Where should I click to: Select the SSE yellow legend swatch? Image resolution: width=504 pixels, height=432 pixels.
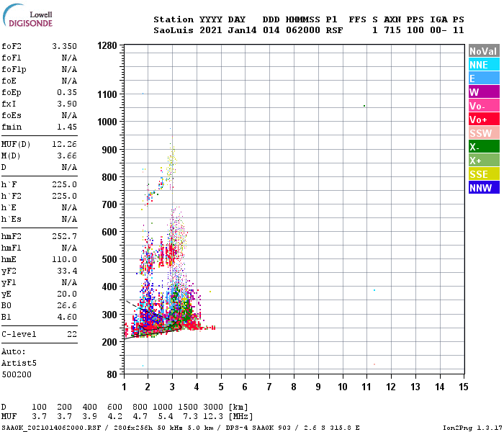pos(484,174)
